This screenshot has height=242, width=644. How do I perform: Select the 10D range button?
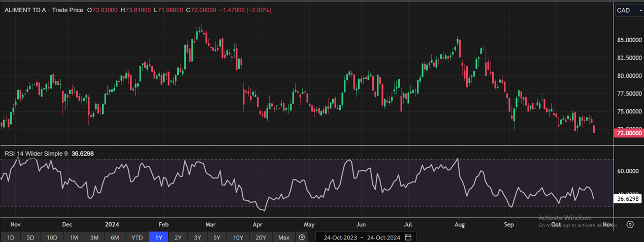pos(52,237)
